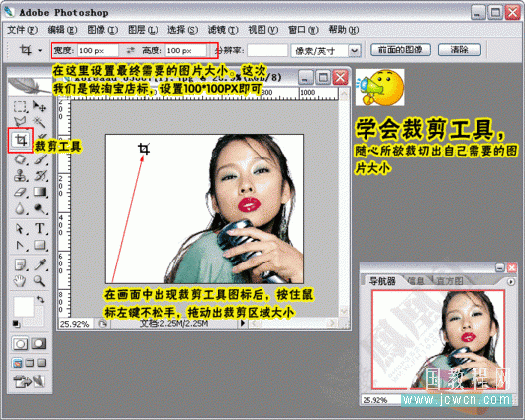
Task: Select the Rectangle shape tool
Action: point(40,246)
